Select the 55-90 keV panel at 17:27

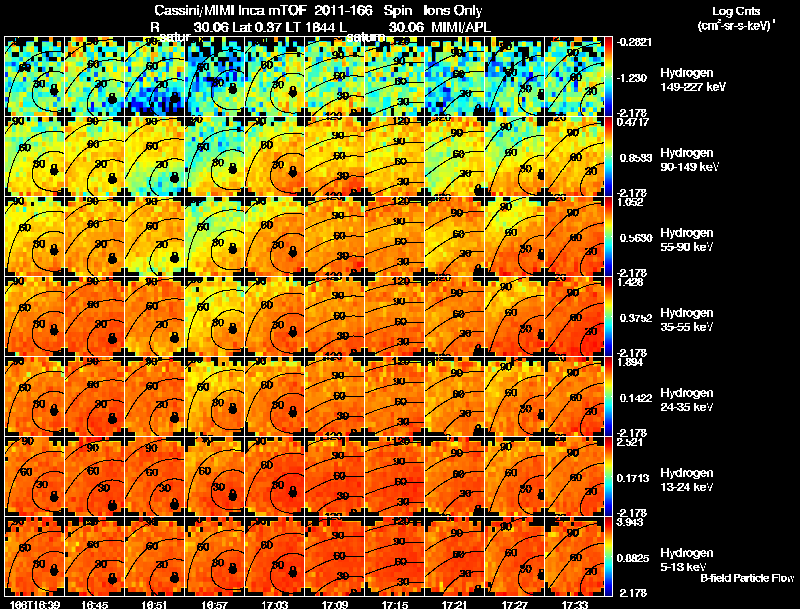tap(515, 237)
